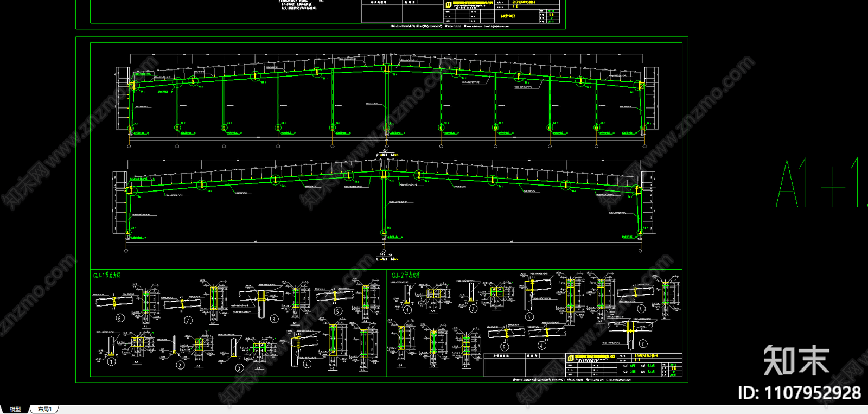Open the 布局1 layout tab
This screenshot has width=868, height=414.
click(x=45, y=409)
